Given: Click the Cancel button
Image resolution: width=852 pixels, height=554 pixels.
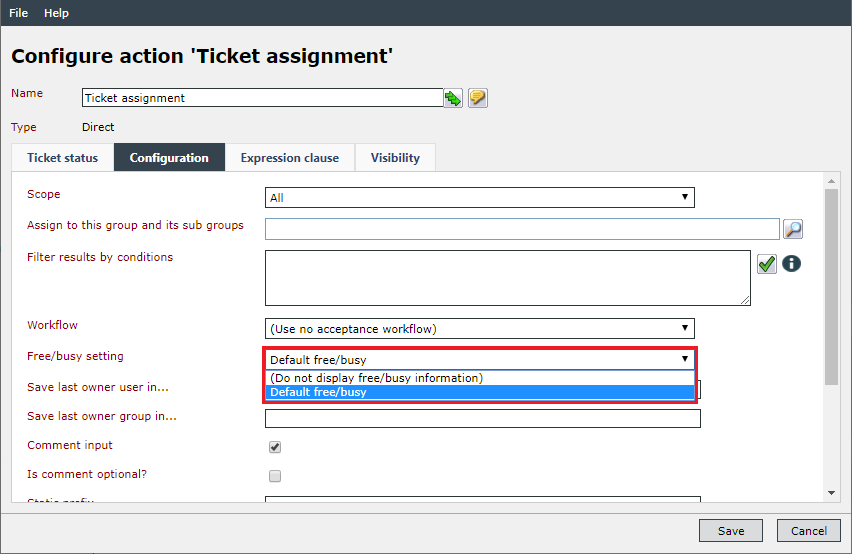Looking at the screenshot, I should [809, 531].
